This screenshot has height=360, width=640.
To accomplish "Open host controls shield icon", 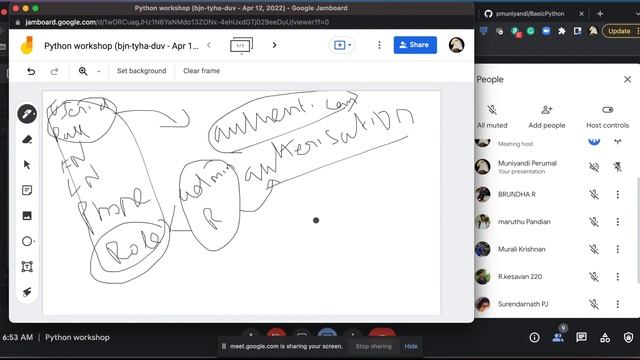I will tap(629, 337).
